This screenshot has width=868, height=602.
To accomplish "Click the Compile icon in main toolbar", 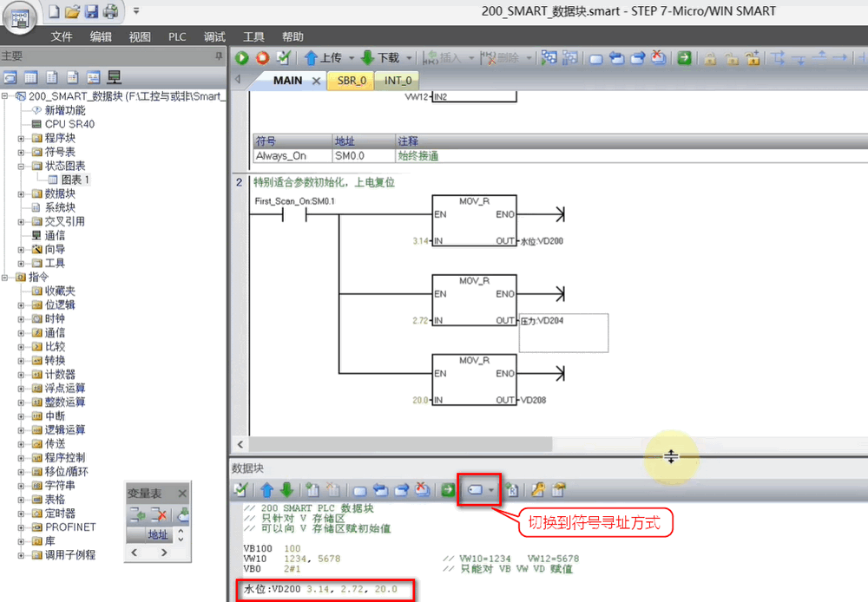I will tap(283, 58).
